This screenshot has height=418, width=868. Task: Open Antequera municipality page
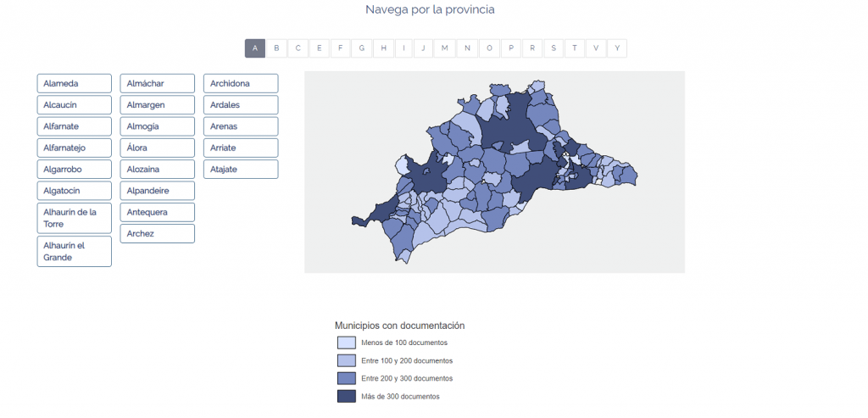tap(157, 212)
